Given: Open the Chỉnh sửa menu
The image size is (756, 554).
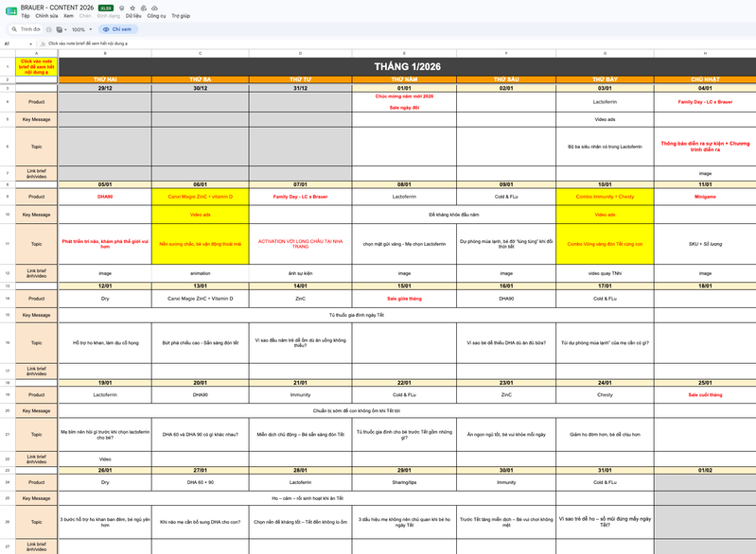Looking at the screenshot, I should [46, 16].
